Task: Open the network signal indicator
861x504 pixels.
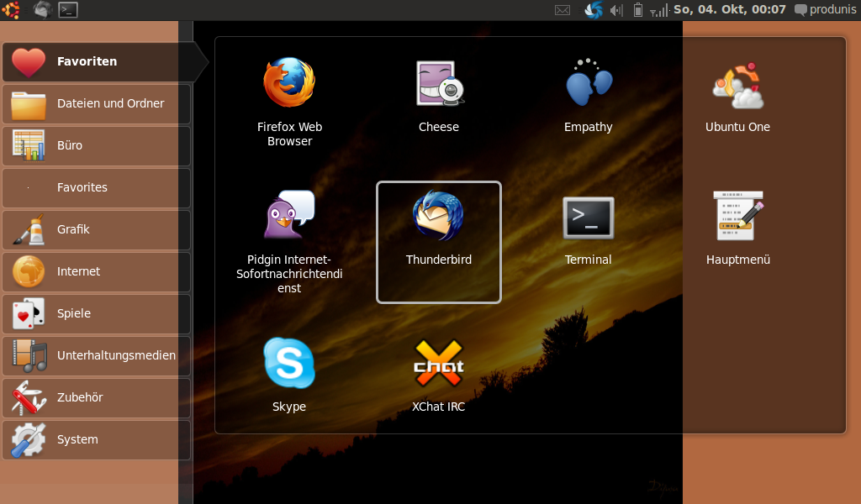Action: pyautogui.click(x=659, y=10)
